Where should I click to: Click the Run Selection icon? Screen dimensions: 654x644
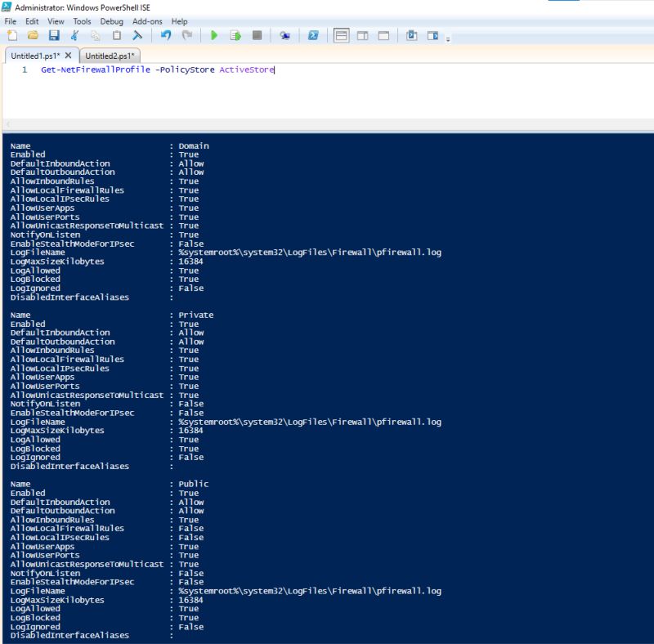click(x=236, y=35)
